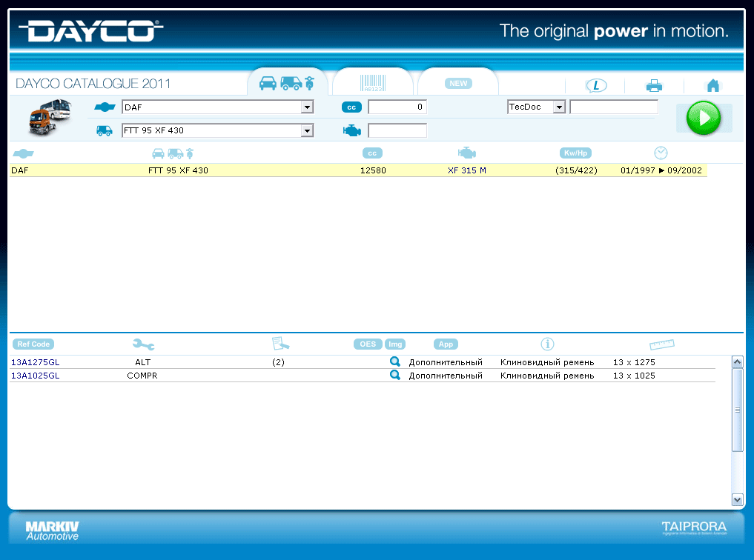754x560 pixels.
Task: Click the language selection icon
Action: coord(596,85)
